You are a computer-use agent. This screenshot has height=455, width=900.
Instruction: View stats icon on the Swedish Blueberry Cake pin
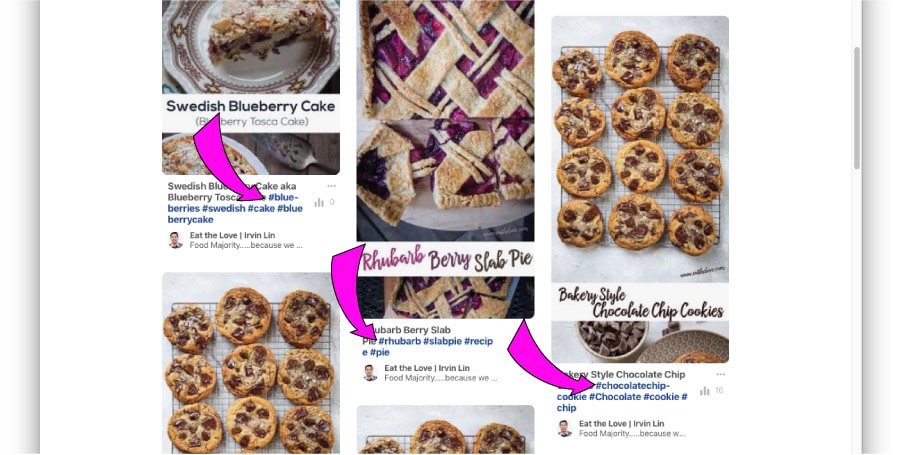[x=319, y=202]
